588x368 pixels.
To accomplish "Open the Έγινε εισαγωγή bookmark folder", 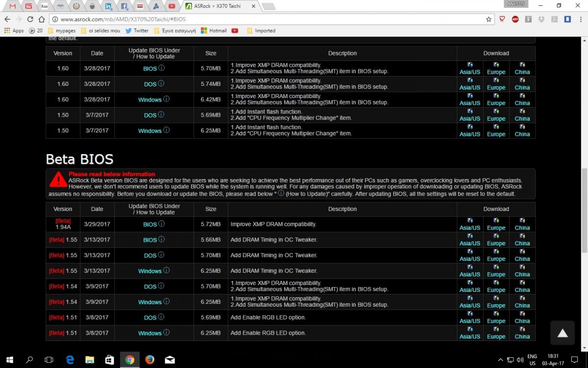I will pos(174,30).
